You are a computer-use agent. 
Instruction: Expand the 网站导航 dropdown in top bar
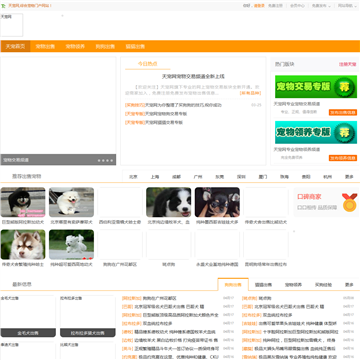pyautogui.click(x=347, y=6)
